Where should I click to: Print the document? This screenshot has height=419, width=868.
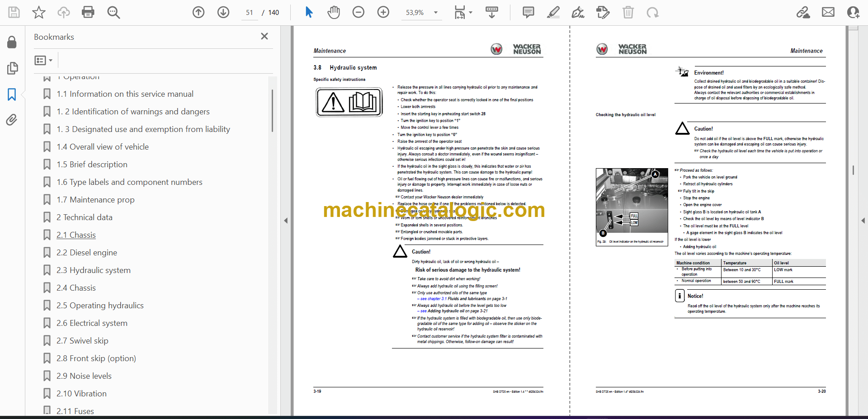coord(88,12)
